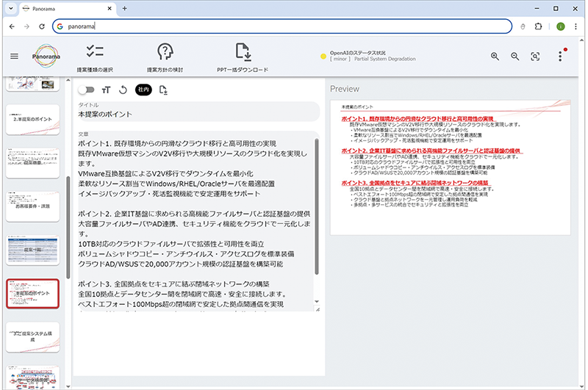Select the お客様要件・課題 slide thumbnail
588x390 pixels.
[x=34, y=203]
